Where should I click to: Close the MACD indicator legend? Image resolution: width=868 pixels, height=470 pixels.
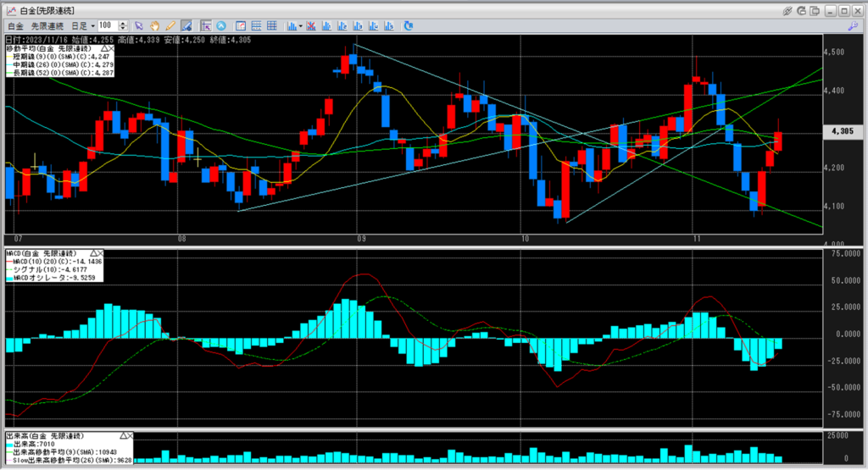(100, 253)
